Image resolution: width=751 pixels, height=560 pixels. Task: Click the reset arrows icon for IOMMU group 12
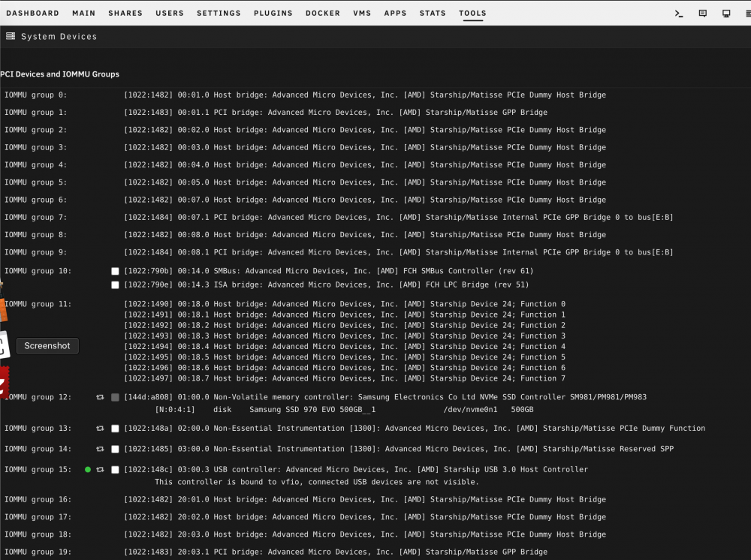100,397
